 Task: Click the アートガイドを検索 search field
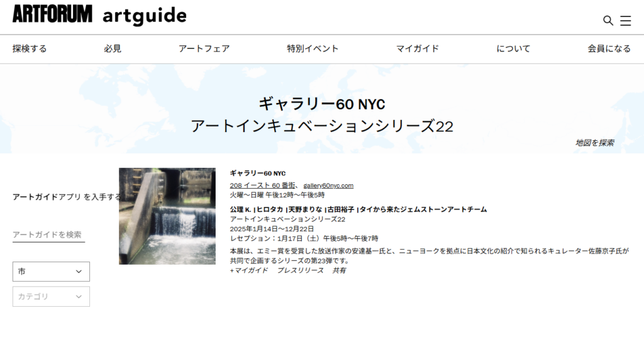click(48, 234)
